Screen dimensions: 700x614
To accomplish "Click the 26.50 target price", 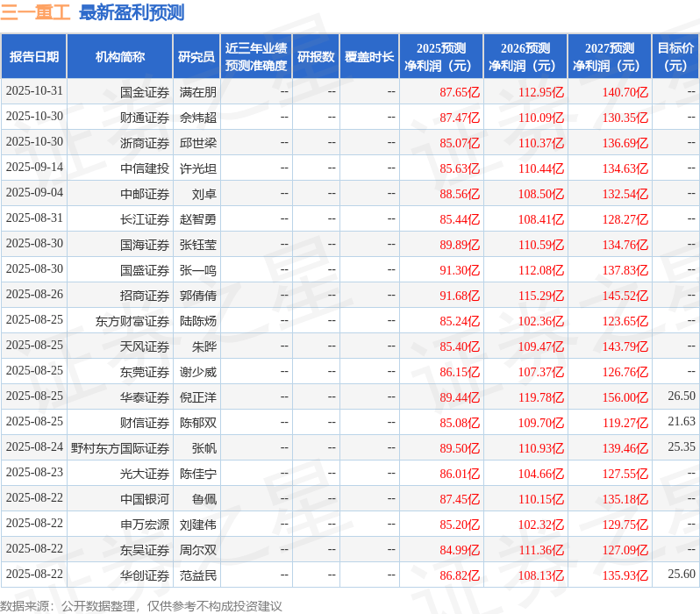I will point(682,396).
